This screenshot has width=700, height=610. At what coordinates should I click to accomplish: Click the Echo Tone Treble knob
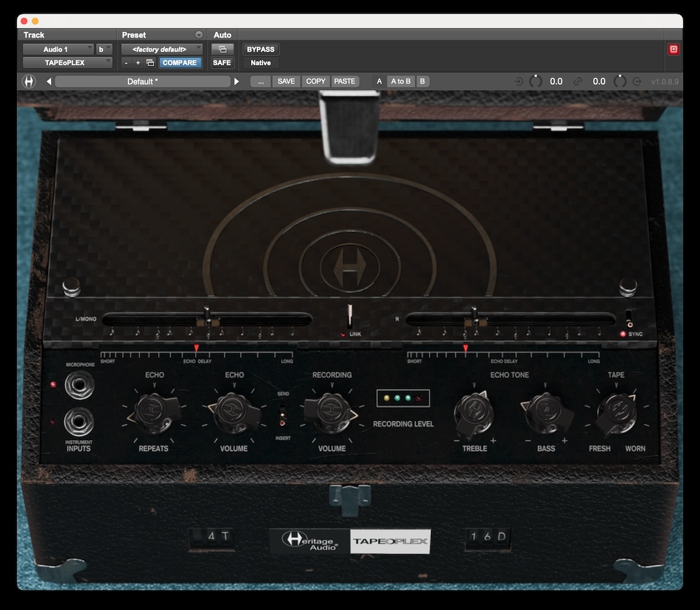(x=474, y=414)
